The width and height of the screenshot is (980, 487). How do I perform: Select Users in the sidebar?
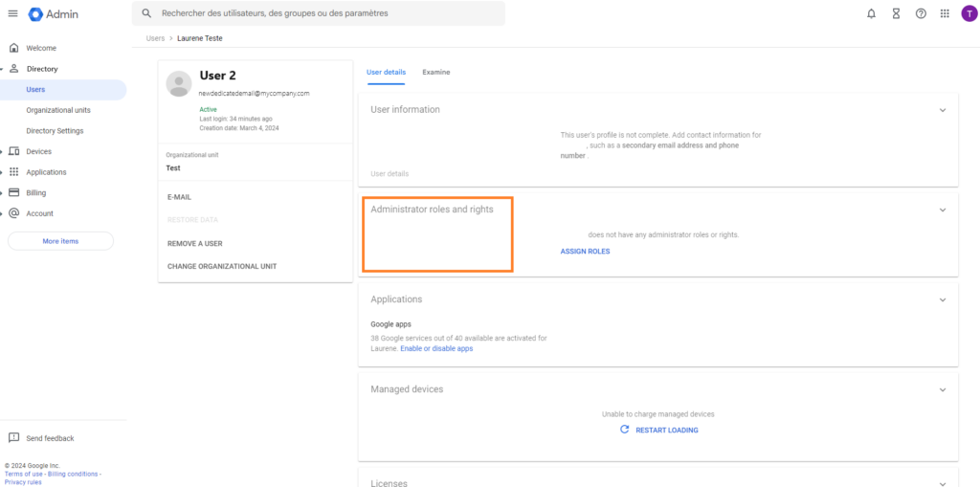click(63, 89)
